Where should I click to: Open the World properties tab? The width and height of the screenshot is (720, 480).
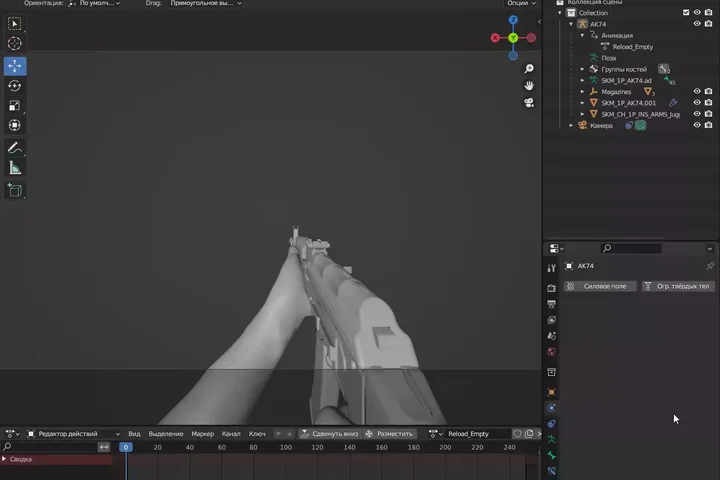point(551,352)
